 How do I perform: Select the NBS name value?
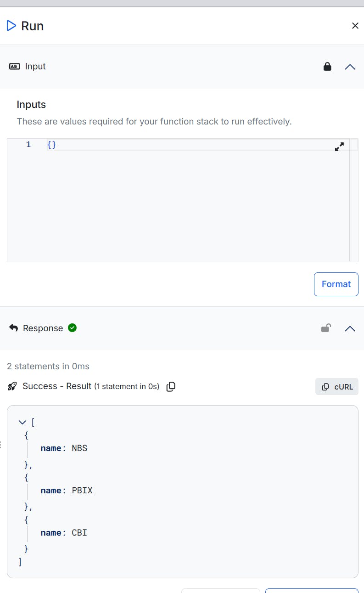pyautogui.click(x=79, y=448)
